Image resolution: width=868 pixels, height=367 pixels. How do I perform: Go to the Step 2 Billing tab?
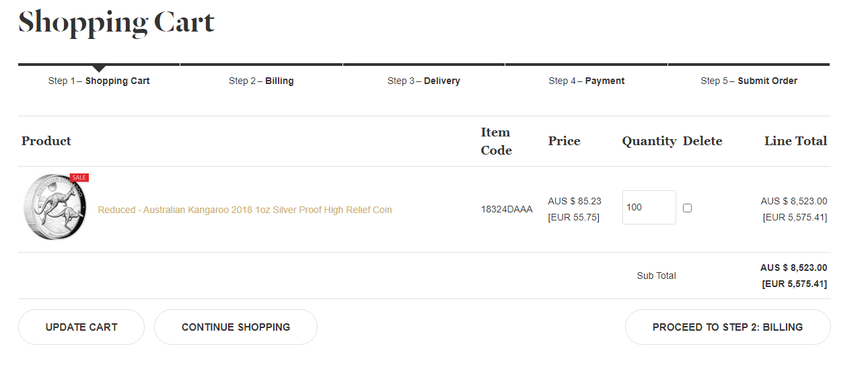[261, 81]
